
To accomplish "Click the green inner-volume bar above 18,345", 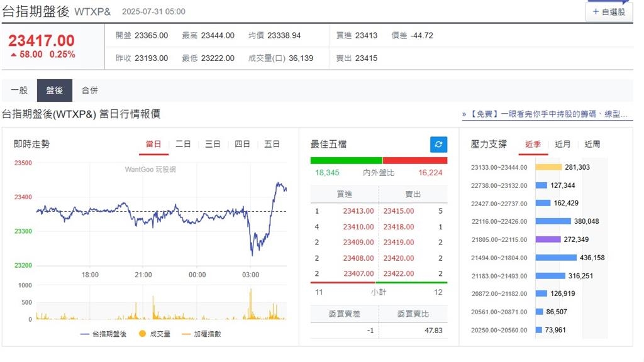I will pyautogui.click(x=347, y=160).
